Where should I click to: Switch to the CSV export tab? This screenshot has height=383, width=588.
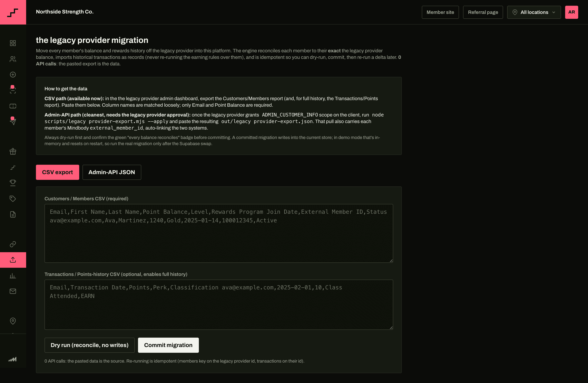[57, 172]
